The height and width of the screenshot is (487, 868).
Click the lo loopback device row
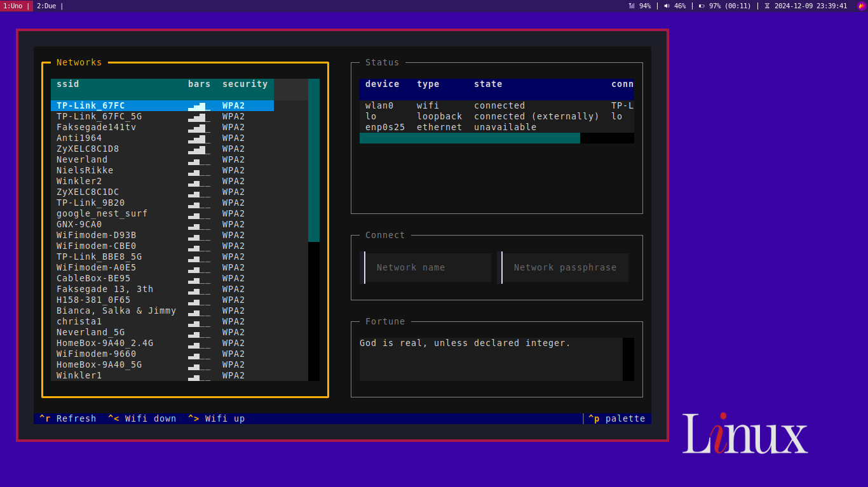497,116
